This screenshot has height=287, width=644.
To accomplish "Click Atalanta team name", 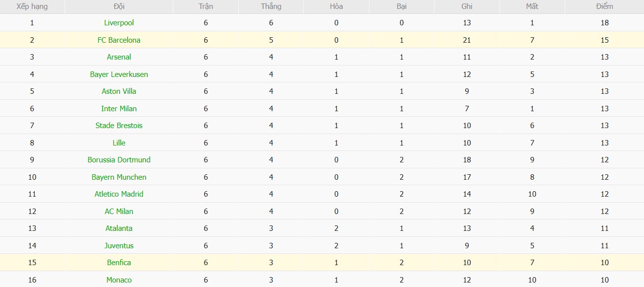I will coord(119,228).
